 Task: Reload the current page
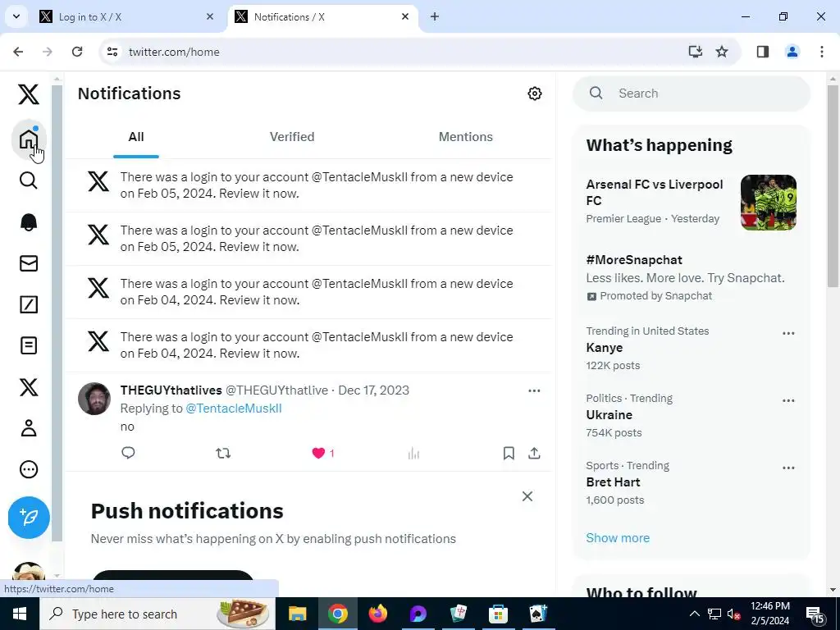77,52
